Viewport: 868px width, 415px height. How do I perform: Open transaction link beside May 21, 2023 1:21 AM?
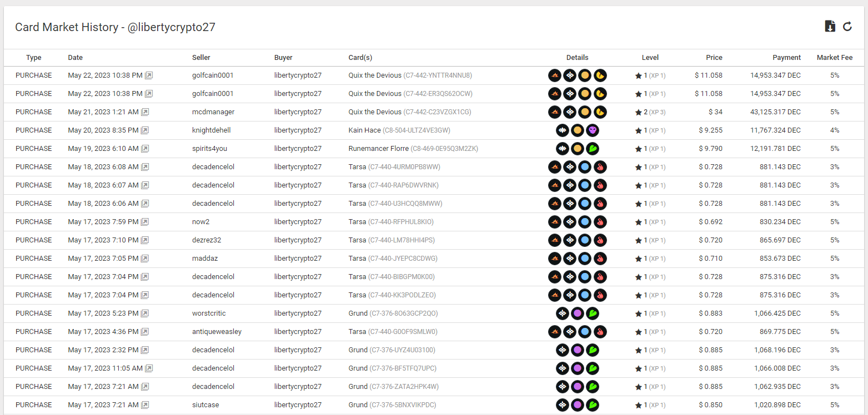tap(145, 112)
